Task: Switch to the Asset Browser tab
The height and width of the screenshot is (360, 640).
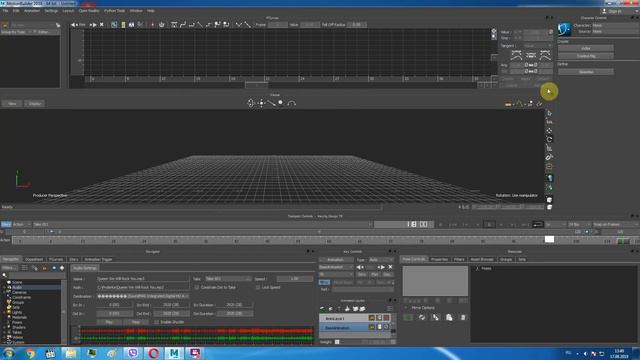Action: pos(482,259)
